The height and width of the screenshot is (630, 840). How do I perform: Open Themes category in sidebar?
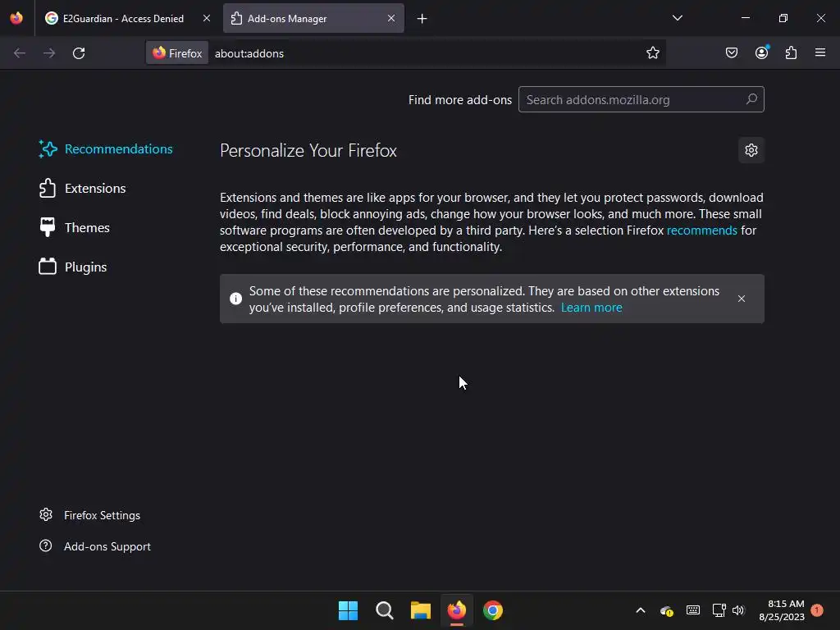75,228
